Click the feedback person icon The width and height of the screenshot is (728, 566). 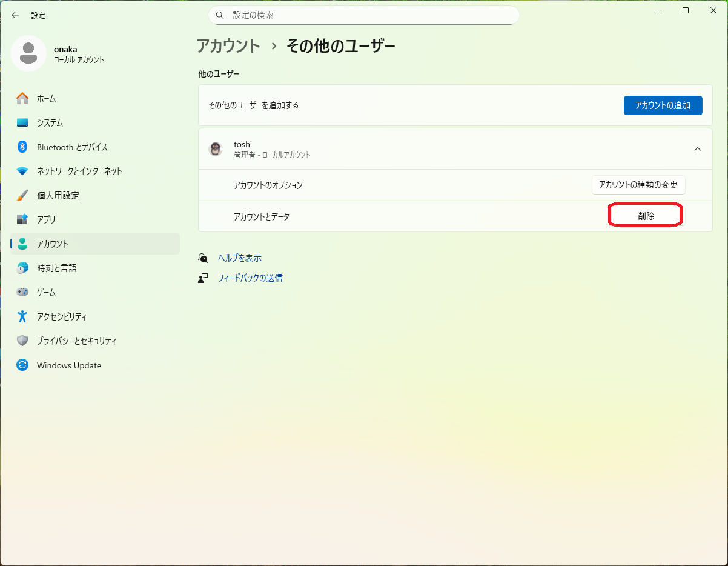pyautogui.click(x=203, y=278)
